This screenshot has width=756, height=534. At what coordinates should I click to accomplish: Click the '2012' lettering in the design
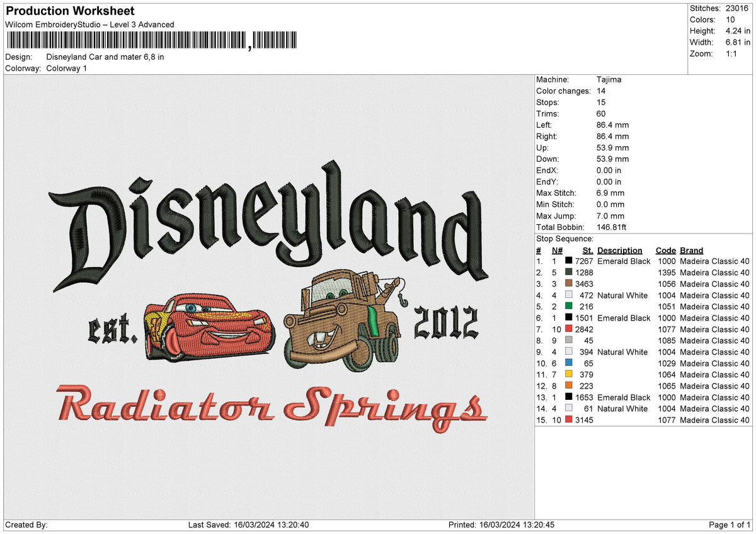point(445,323)
